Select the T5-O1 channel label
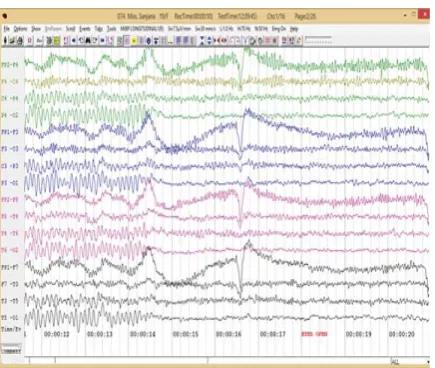Screen dimensions: 435x368 [10, 317]
